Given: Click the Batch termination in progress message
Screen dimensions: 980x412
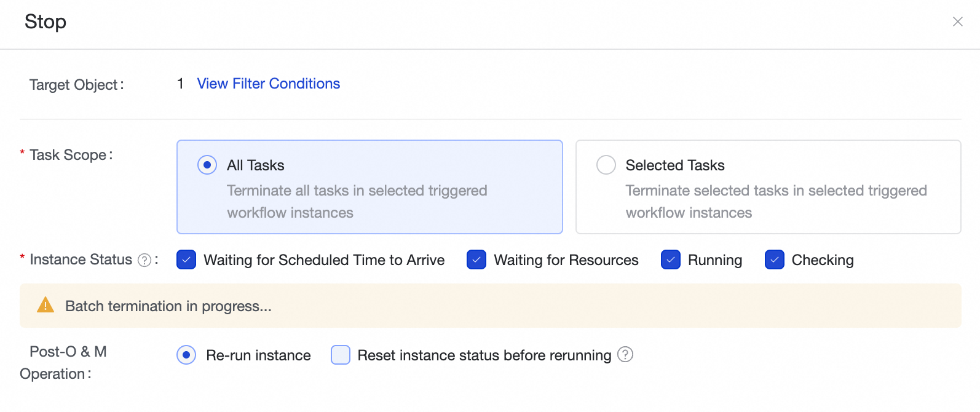Looking at the screenshot, I should 168,306.
